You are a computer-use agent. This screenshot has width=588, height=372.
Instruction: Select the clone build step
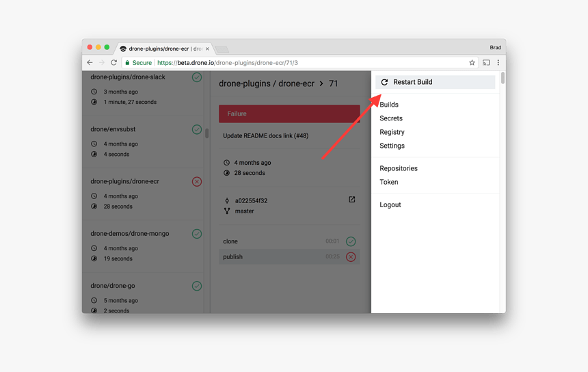pos(289,241)
